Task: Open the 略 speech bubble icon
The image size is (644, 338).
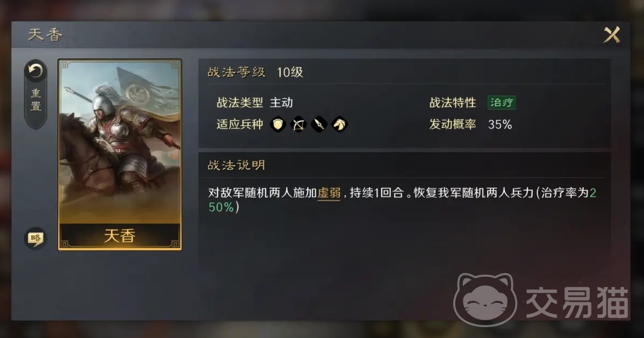Action: coord(35,238)
